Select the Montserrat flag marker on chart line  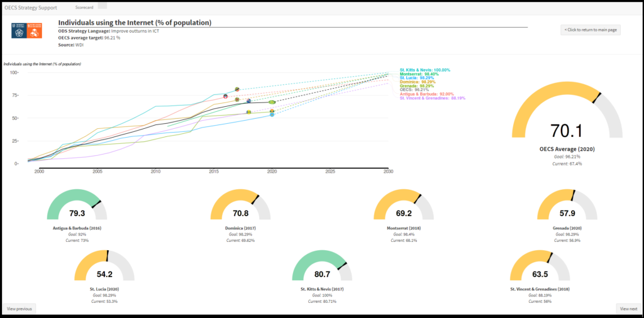pos(249,101)
